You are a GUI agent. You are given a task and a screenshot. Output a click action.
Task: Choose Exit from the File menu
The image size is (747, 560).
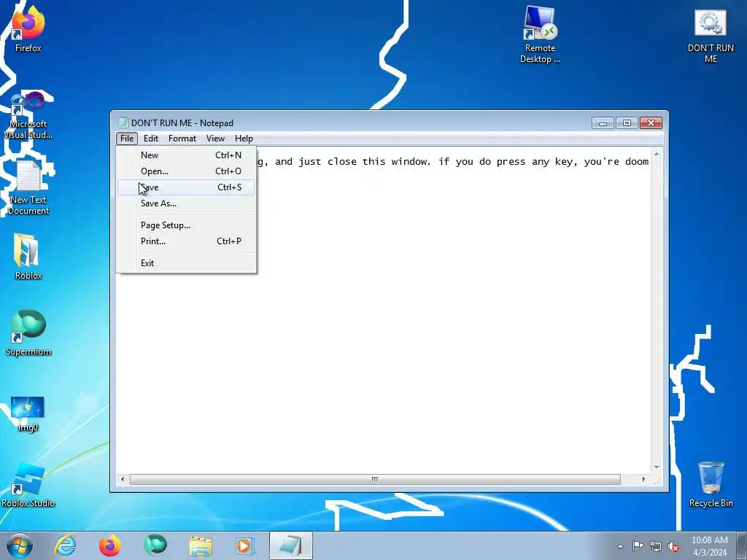186,263
